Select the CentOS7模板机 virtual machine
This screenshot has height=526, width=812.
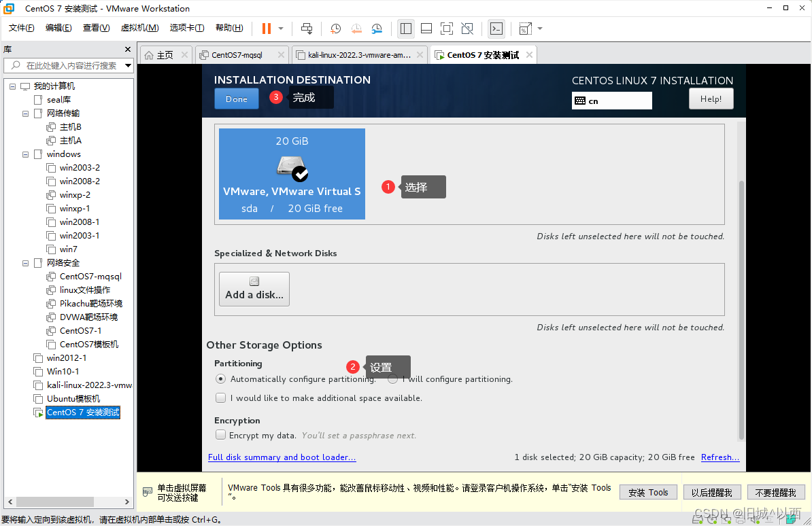[88, 345]
